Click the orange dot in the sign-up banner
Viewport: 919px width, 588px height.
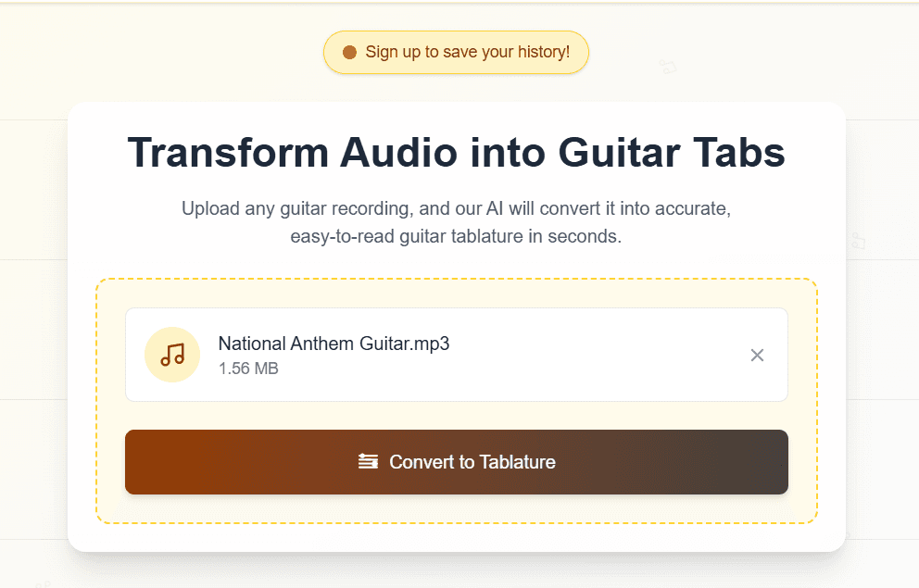(x=349, y=53)
